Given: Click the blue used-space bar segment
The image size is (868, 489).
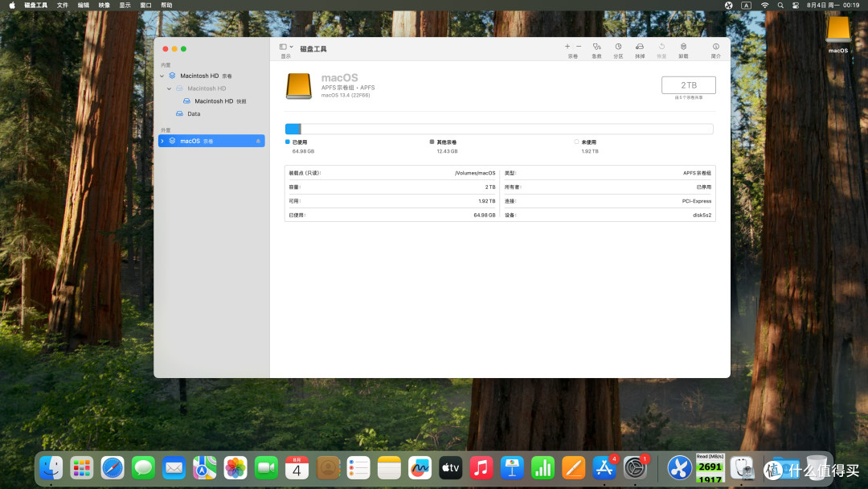Looking at the screenshot, I should [293, 129].
